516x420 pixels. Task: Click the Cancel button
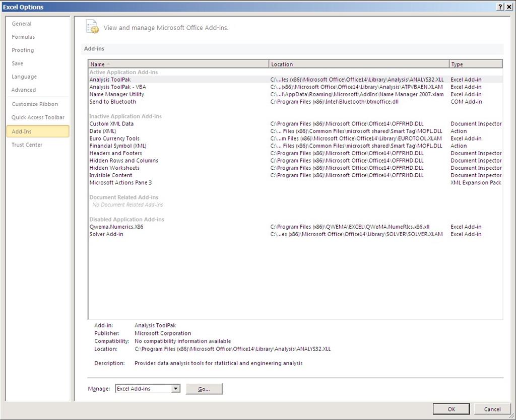(492, 409)
